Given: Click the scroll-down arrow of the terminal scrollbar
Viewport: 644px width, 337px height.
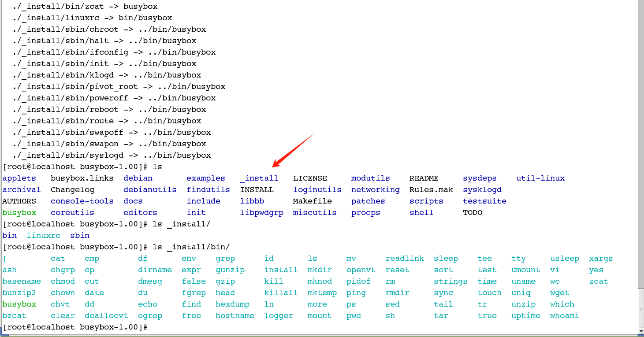Looking at the screenshot, I should coord(641,330).
